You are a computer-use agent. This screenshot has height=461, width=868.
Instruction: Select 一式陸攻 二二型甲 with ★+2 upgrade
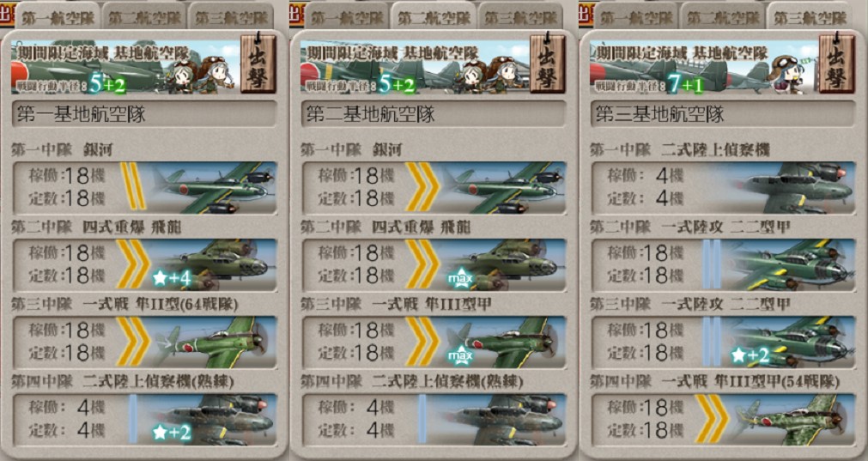pyautogui.click(x=724, y=342)
